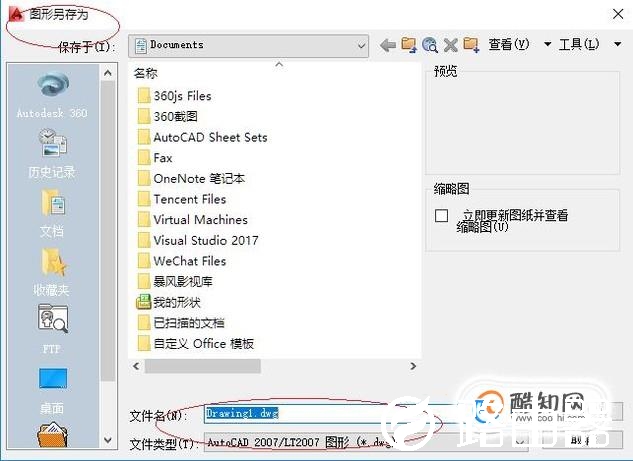Close the 图形另存为 dialog

[x=618, y=14]
